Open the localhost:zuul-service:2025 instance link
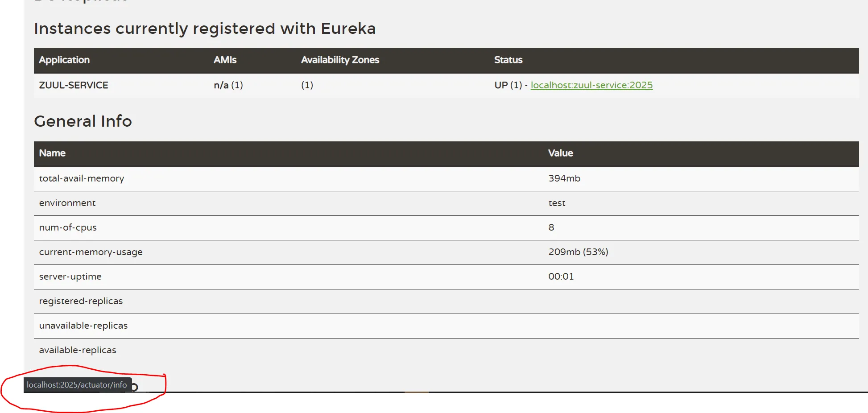The width and height of the screenshot is (868, 413). pyautogui.click(x=591, y=85)
